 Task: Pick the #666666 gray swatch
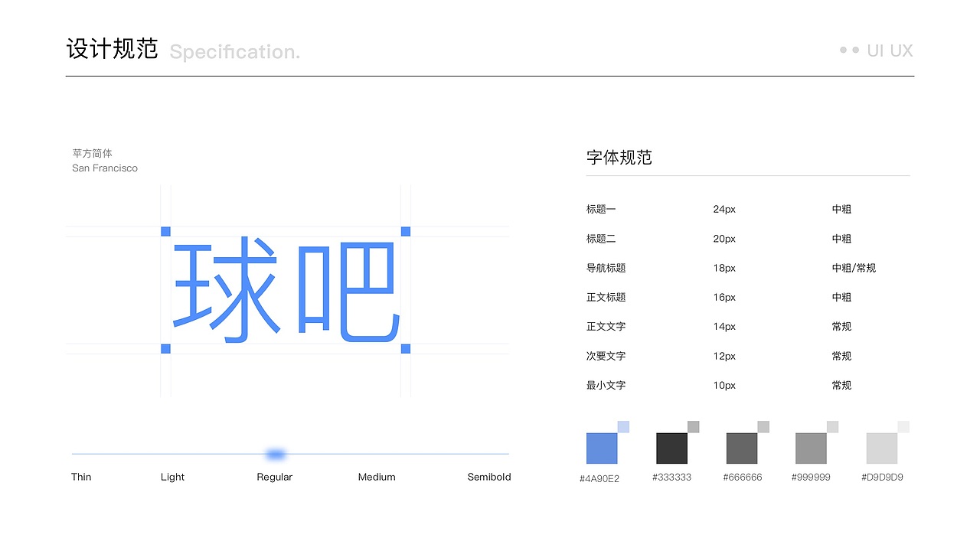point(742,448)
